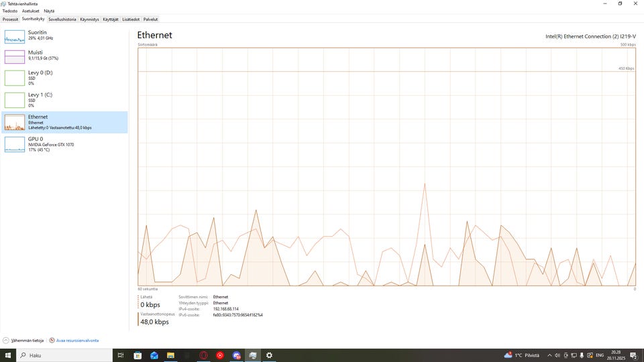Click the security shield tray icon

[x=590, y=355]
